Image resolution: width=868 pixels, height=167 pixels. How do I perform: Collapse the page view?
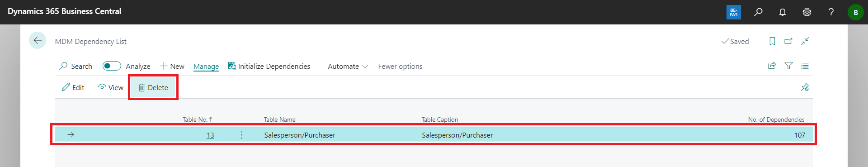pos(805,41)
